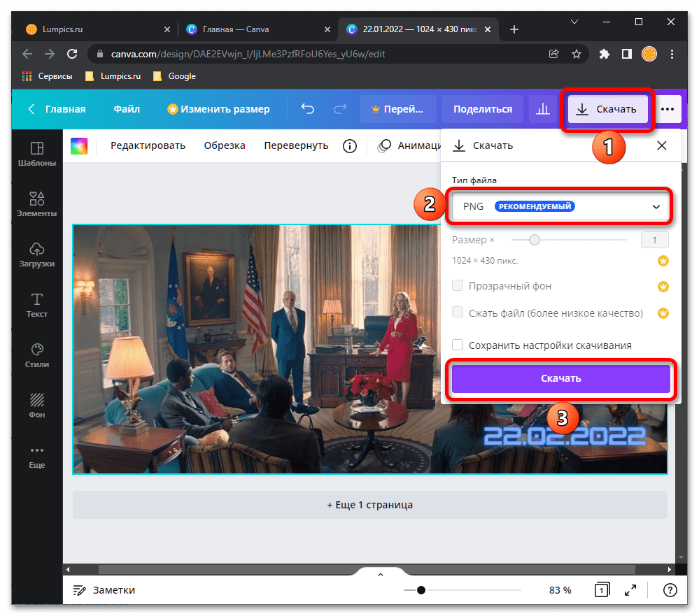Open the image info icon
The image size is (699, 616).
pos(350,145)
